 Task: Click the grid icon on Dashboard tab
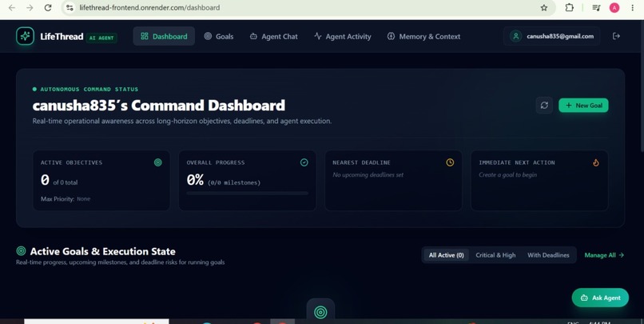144,36
